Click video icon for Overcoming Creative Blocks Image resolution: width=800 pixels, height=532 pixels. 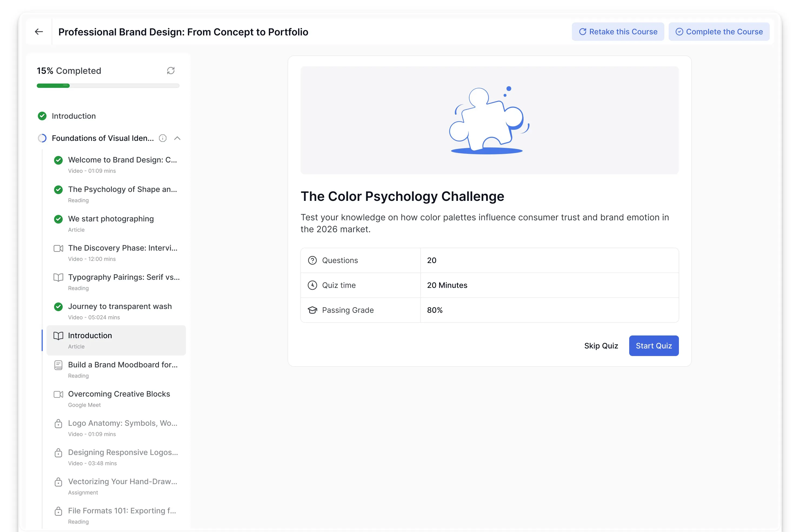point(58,394)
